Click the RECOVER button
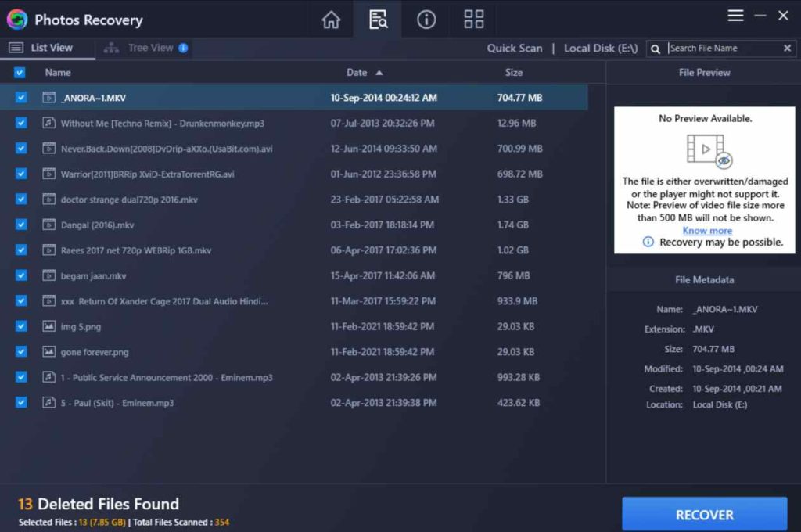Screen dimensions: 801x532 pyautogui.click(x=705, y=514)
